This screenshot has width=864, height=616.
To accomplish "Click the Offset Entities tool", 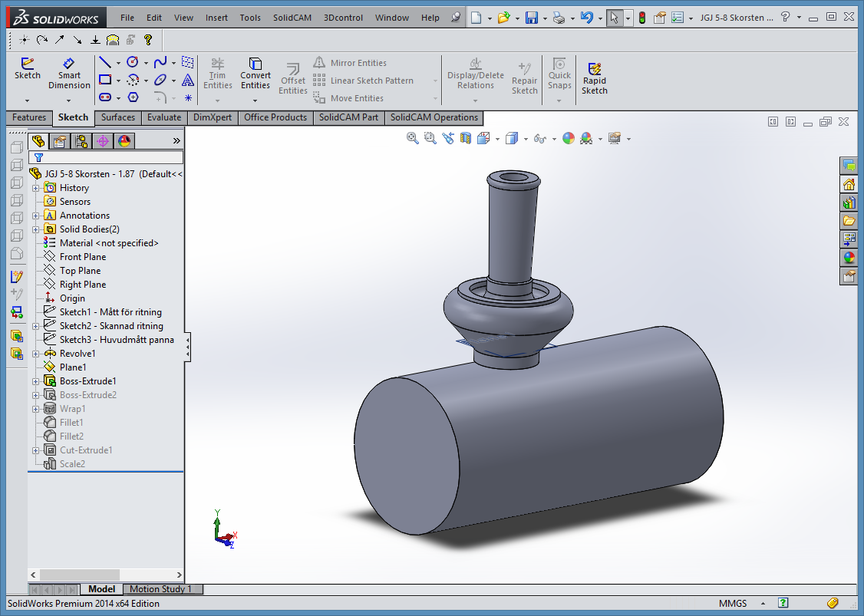I will tap(292, 79).
